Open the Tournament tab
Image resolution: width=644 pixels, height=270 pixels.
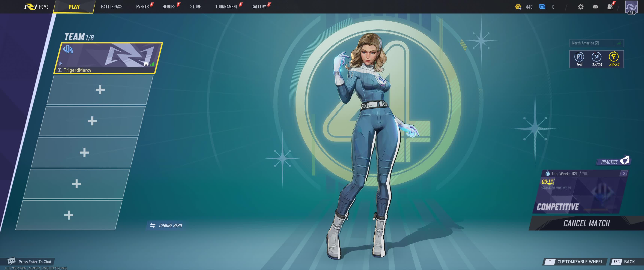pos(227,7)
